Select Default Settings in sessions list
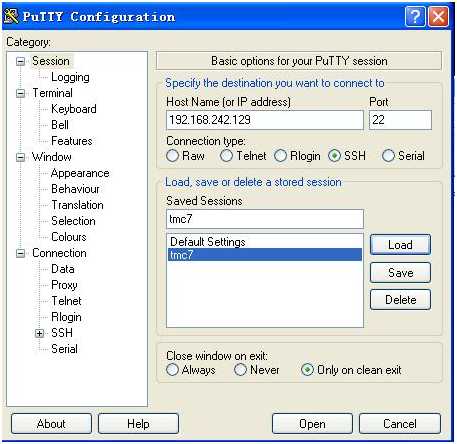Screen dimensions: 457x444 click(265, 242)
